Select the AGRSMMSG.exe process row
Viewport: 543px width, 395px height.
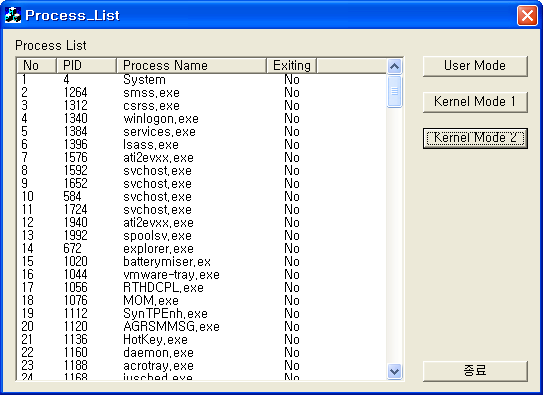pos(202,326)
